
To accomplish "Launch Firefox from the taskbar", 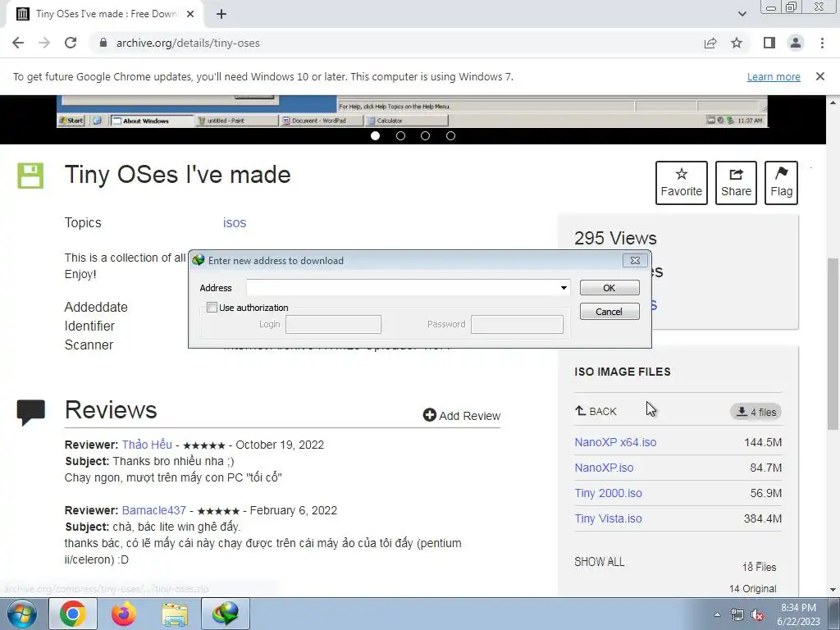I will click(x=123, y=614).
